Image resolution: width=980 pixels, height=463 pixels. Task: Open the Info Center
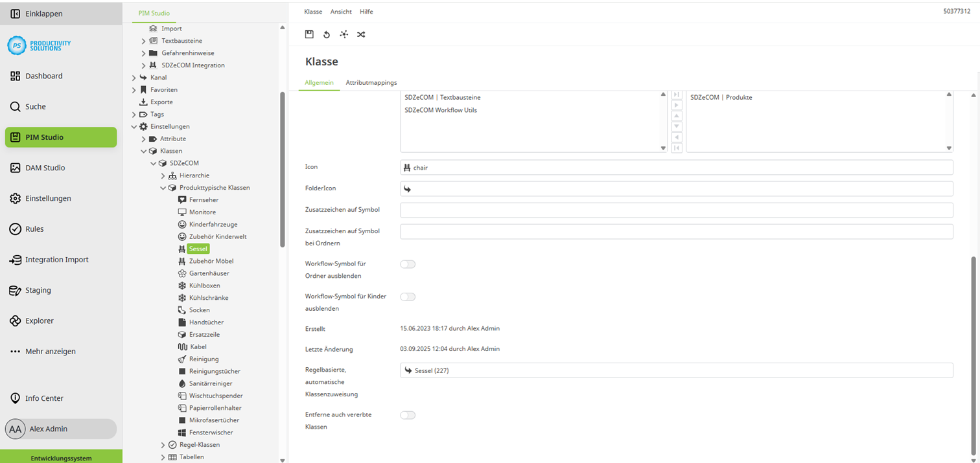point(44,398)
